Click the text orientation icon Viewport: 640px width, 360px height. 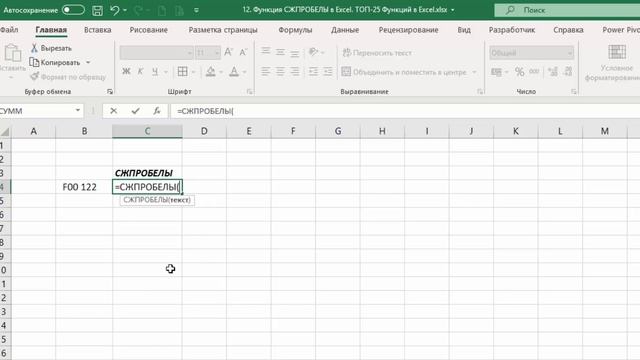pyautogui.click(x=313, y=52)
